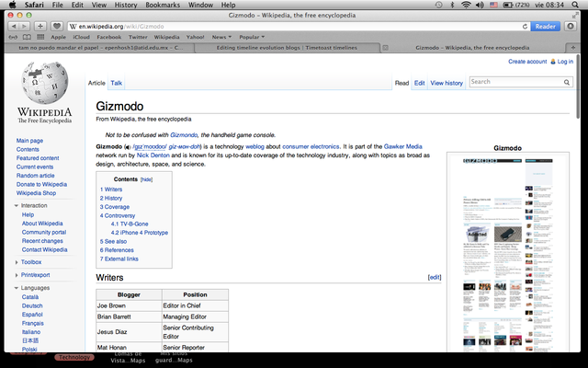Open the input language flag menu
588x368 pixels.
point(494,5)
